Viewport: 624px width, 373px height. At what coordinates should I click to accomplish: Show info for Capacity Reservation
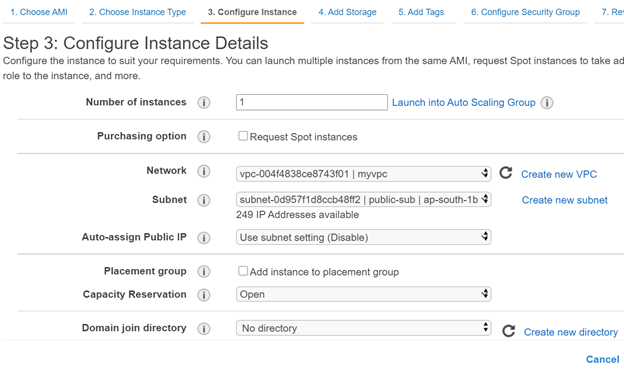pyautogui.click(x=204, y=295)
